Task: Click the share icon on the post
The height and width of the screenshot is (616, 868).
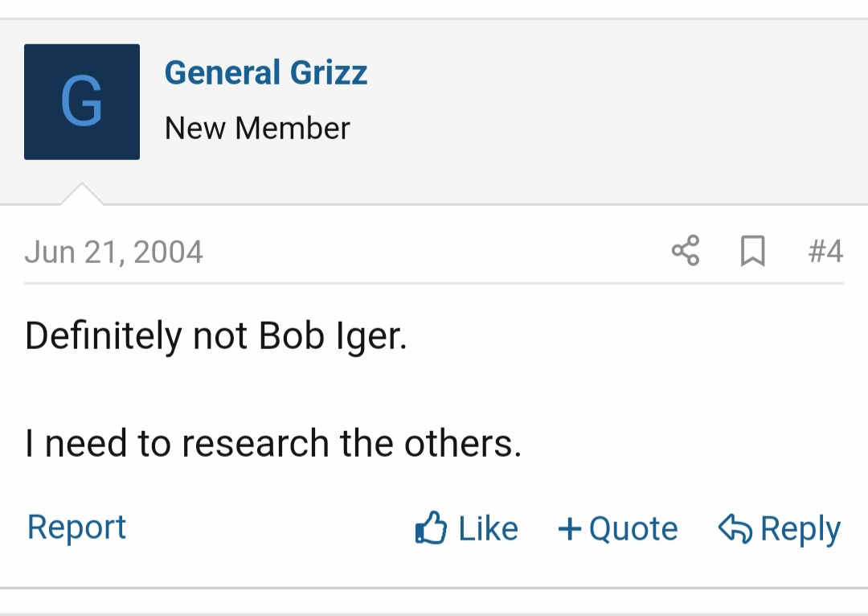Action: [x=686, y=251]
